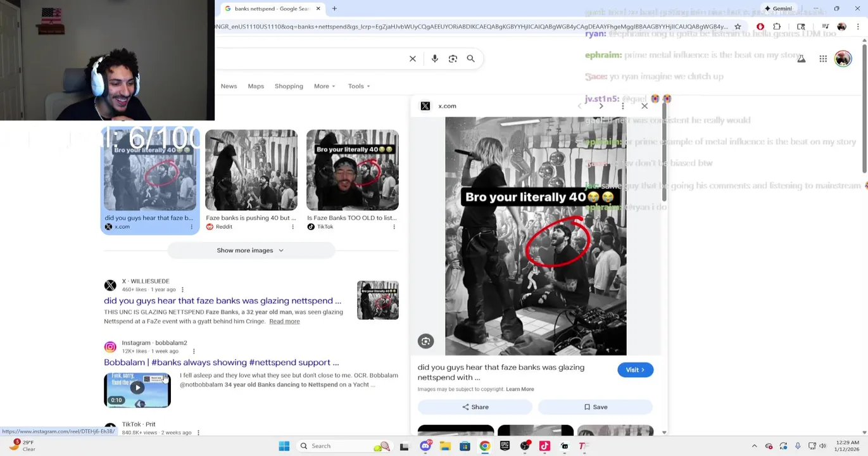Switch to the Shopping results tab
The image size is (868, 456).
[x=289, y=86]
